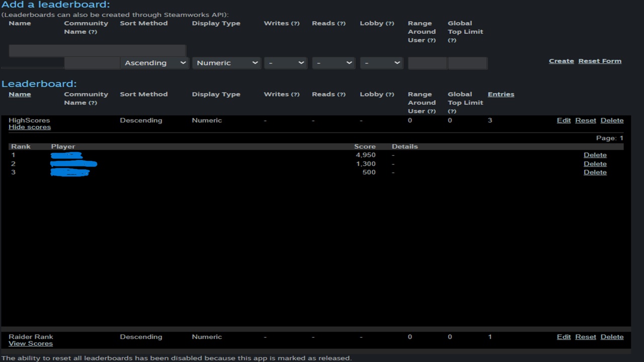Click the Leaderboard: section heading
Viewport: 644px width, 362px height.
[39, 84]
